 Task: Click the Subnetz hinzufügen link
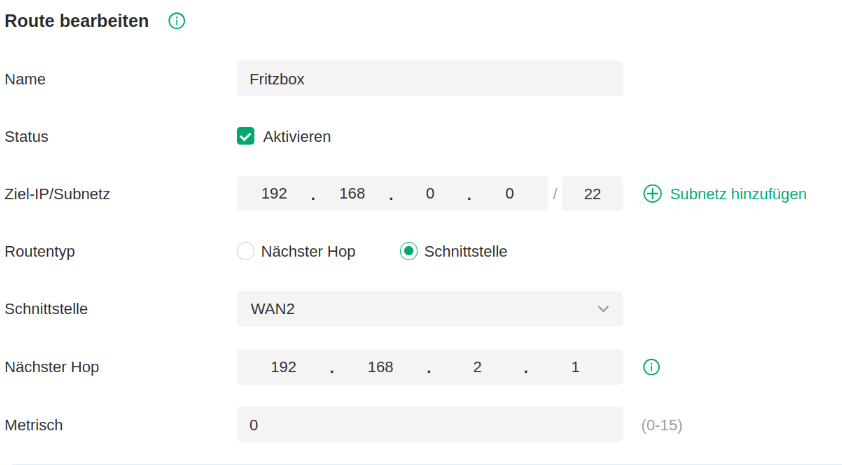click(x=738, y=194)
